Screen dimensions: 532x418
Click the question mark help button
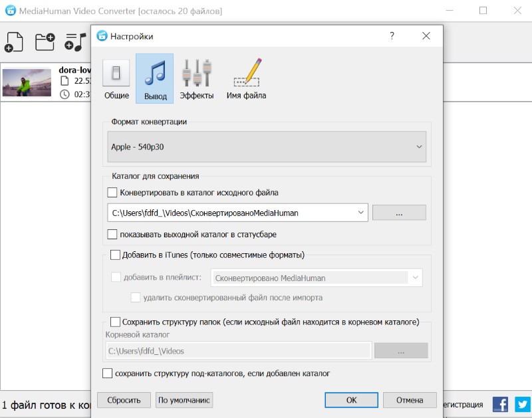coord(392,36)
